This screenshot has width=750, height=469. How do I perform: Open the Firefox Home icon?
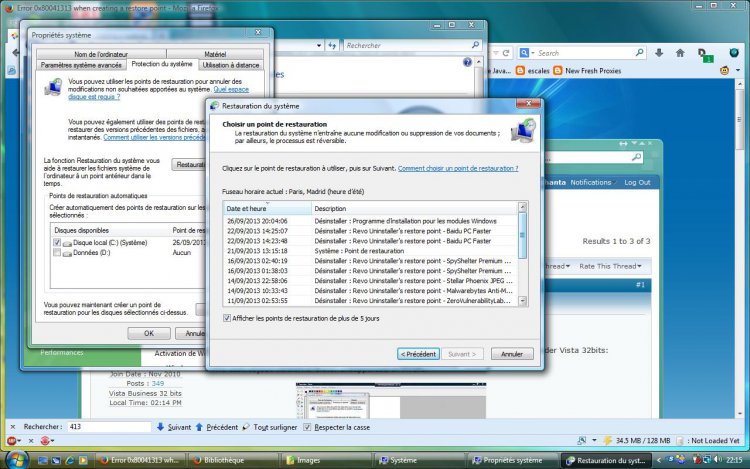[x=680, y=53]
